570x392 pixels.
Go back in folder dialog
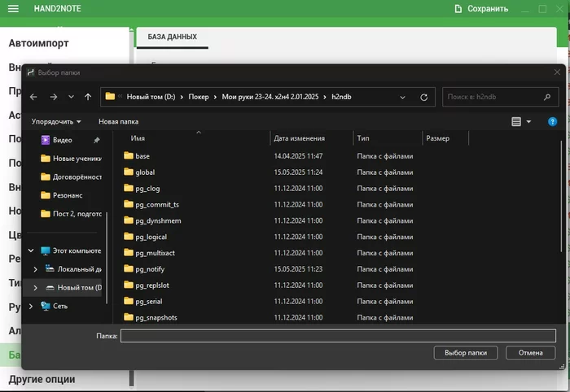33,97
